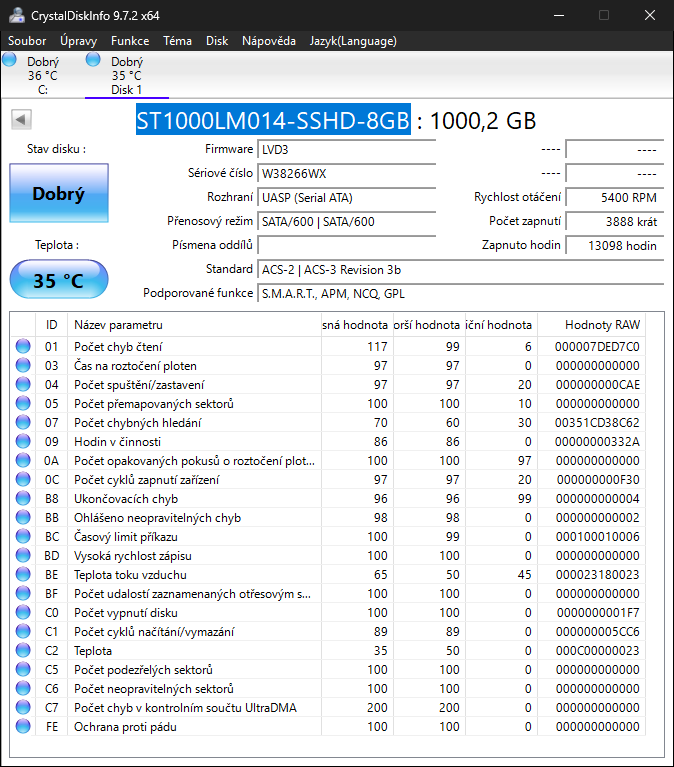
Task: Click the Hodnoty RAW column header
Action: (x=591, y=325)
